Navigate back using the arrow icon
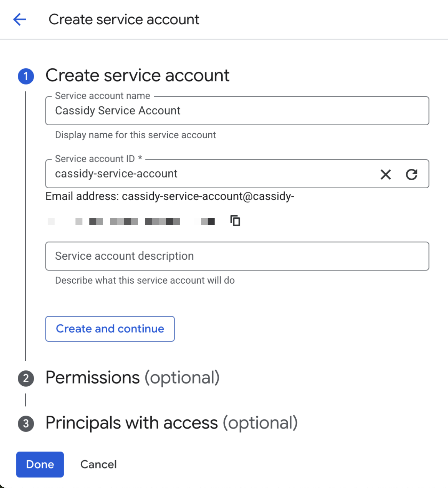This screenshot has height=488, width=448. [x=20, y=19]
